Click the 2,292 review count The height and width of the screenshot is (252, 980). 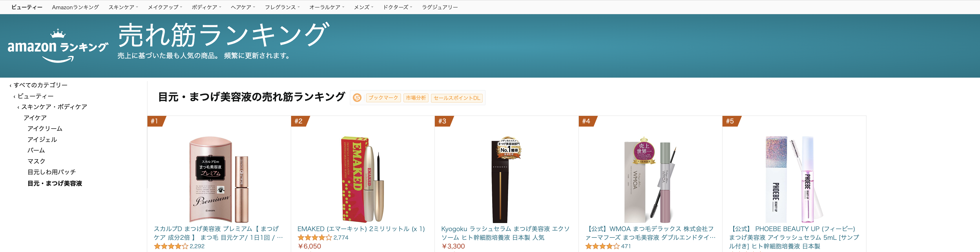tap(197, 246)
